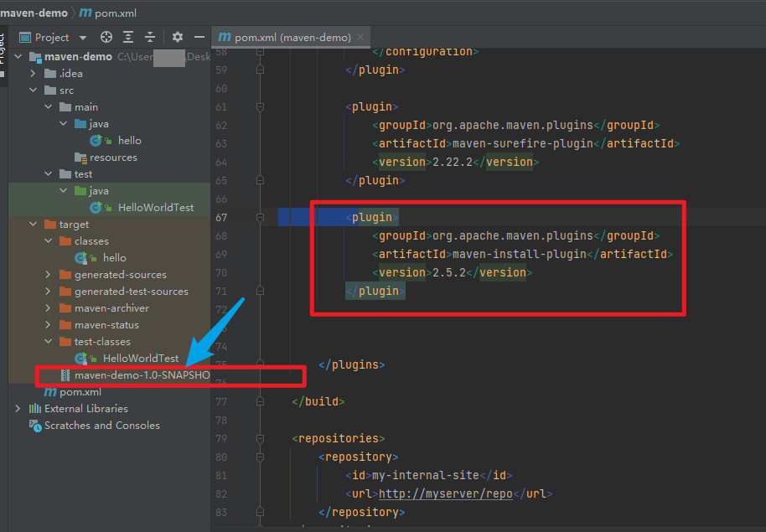
Task: Switch to pom.xml (maven-demo) tab
Action: coord(291,37)
